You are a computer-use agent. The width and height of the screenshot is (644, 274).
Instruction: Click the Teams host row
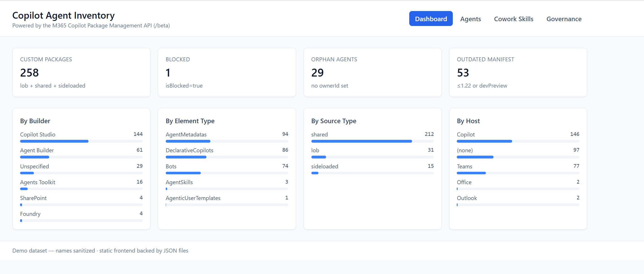[x=518, y=169]
